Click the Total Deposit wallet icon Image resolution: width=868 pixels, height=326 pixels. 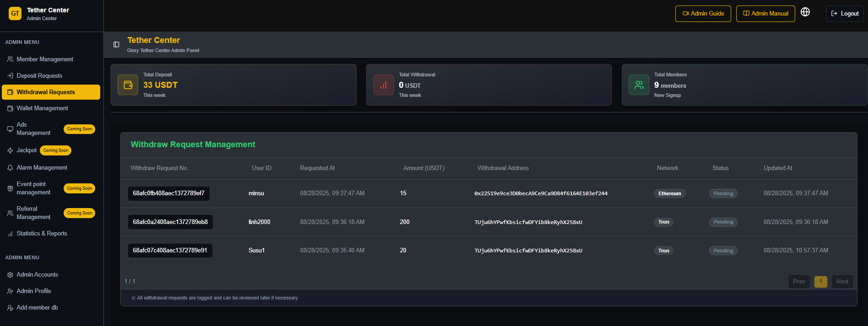[128, 85]
